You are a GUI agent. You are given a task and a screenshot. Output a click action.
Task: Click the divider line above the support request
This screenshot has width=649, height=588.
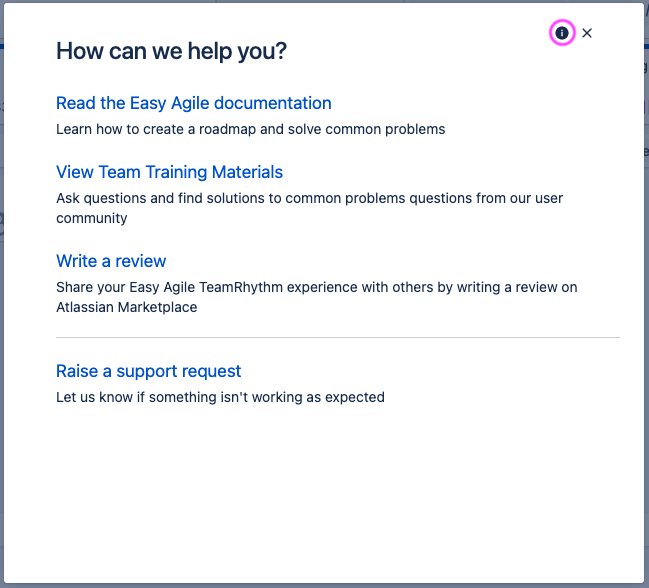point(338,338)
